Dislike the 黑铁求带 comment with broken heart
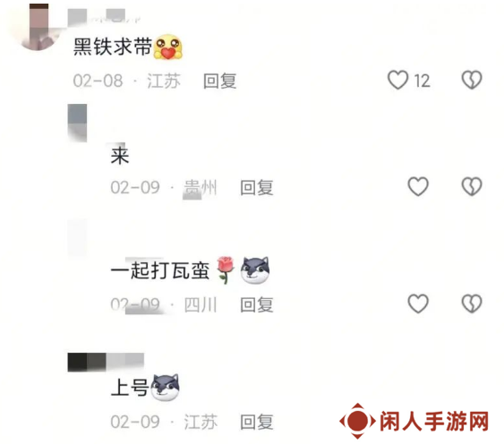This screenshot has height=444, width=504. coord(472,80)
